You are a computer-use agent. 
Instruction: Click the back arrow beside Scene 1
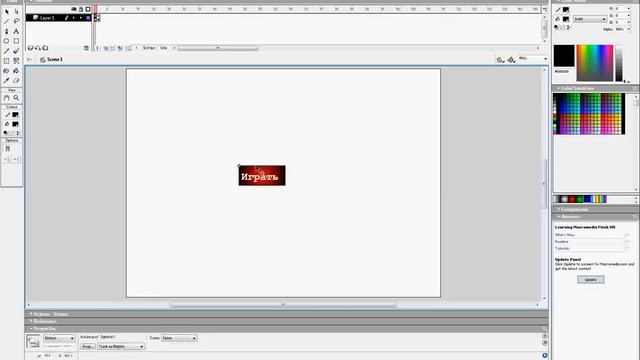(29, 60)
